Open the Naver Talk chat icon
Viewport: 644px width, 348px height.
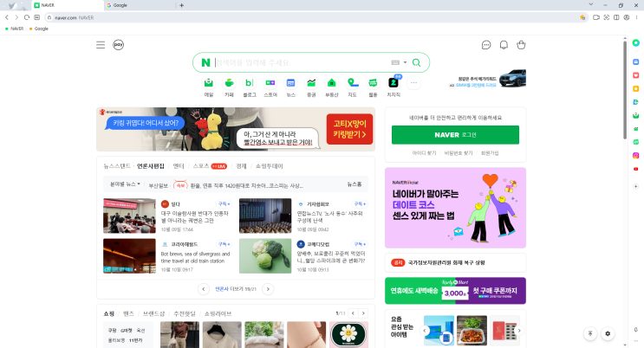tap(486, 45)
